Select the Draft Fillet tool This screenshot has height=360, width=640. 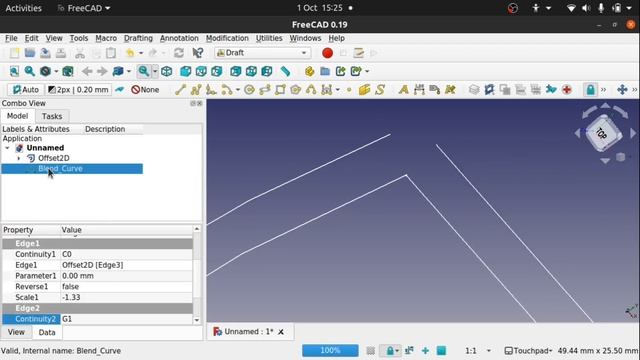click(x=211, y=90)
